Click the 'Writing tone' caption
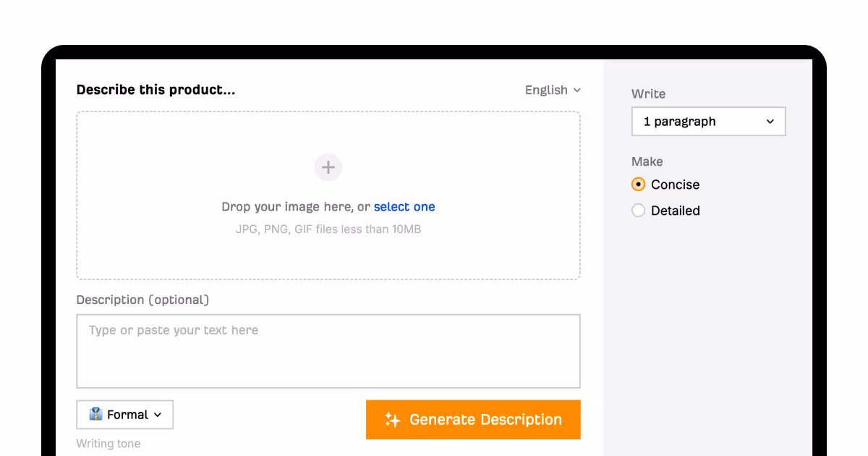Image resolution: width=868 pixels, height=456 pixels. pos(109,444)
